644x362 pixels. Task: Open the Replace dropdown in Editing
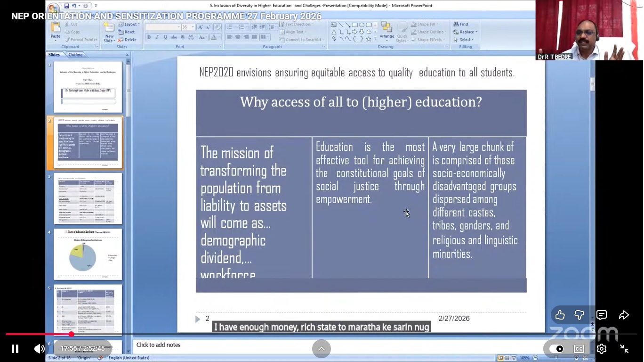tap(466, 32)
